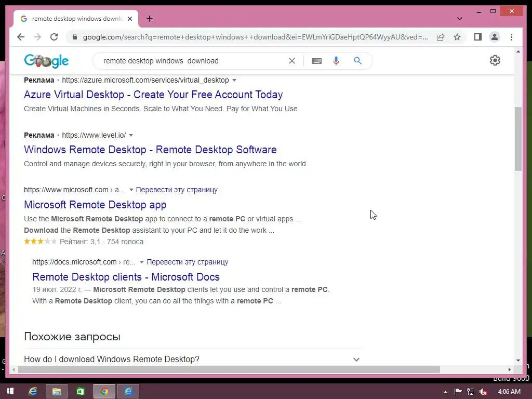532x399 pixels.
Task: Click muted volume tray icon
Action: (x=483, y=392)
